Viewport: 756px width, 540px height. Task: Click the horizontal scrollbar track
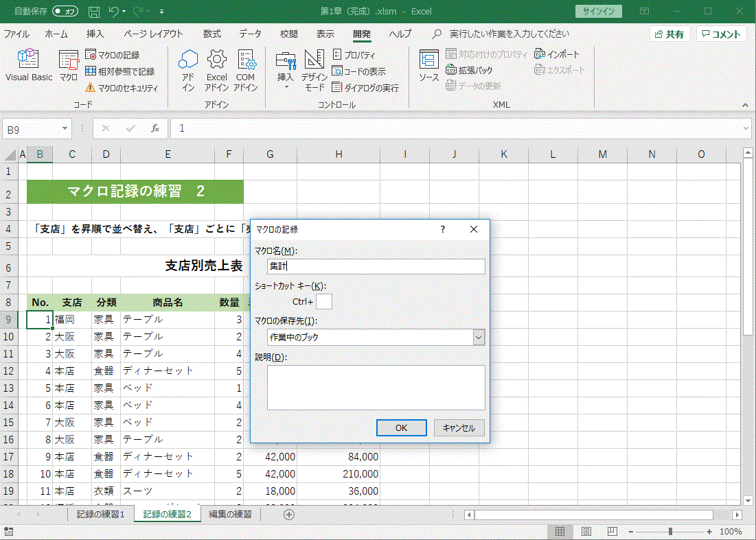click(x=603, y=515)
